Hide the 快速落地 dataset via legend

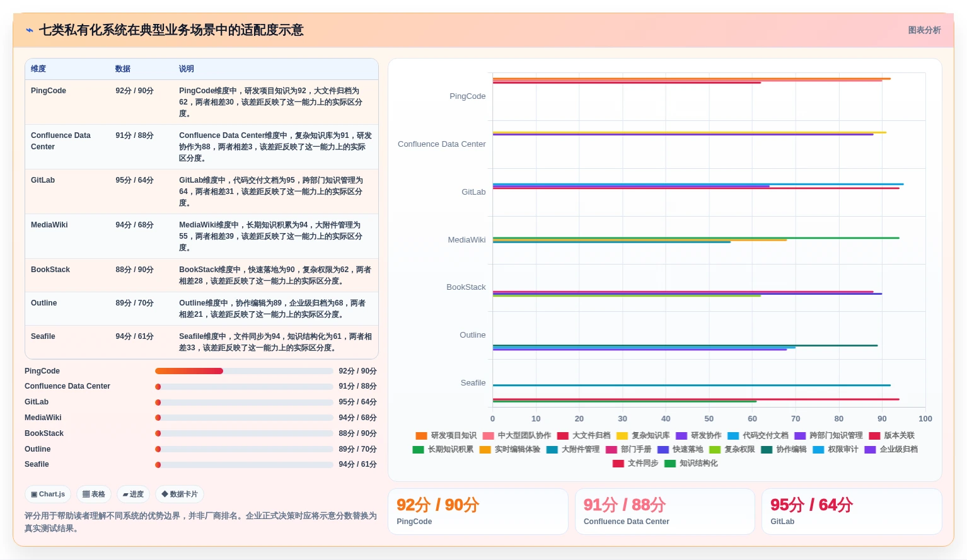coord(680,449)
